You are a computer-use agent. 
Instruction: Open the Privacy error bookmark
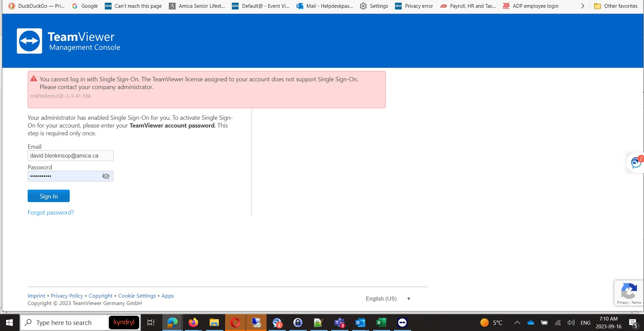pos(414,6)
